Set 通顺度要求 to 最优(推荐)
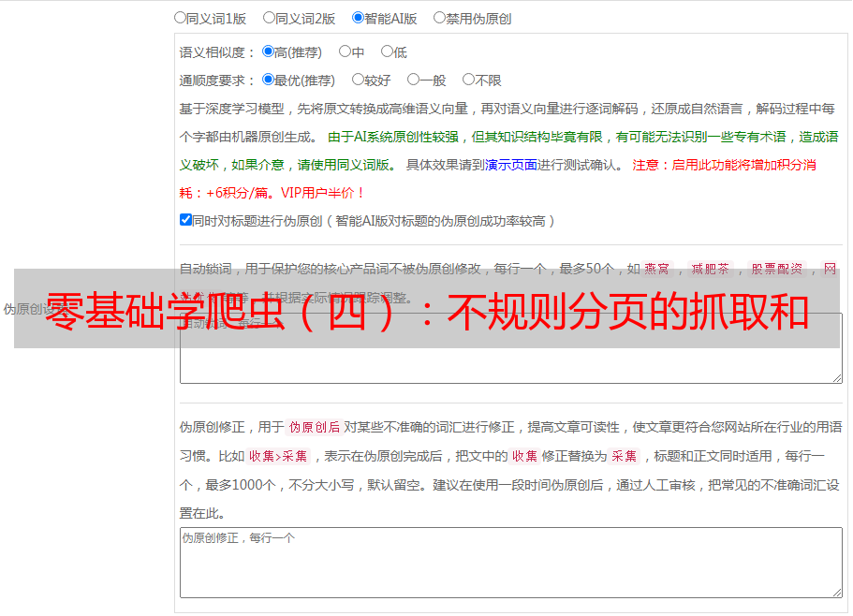 [x=268, y=80]
